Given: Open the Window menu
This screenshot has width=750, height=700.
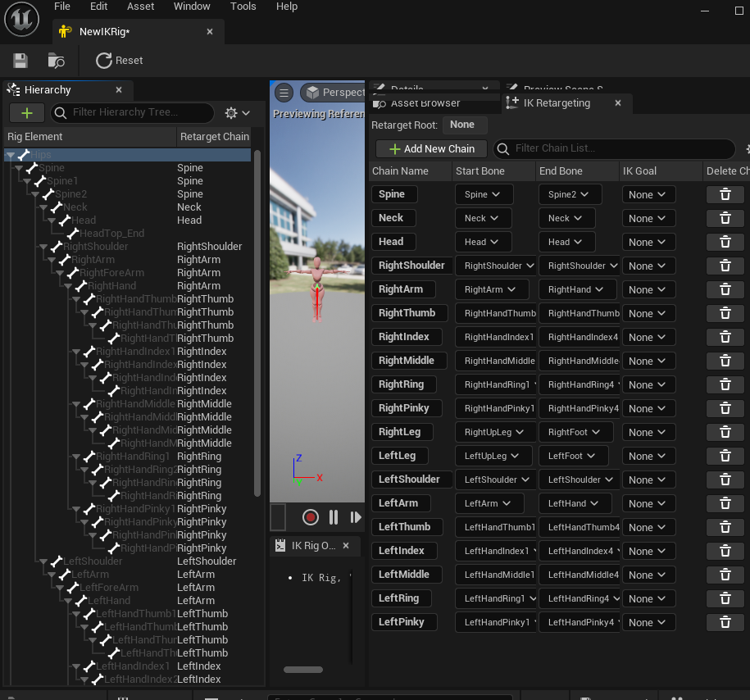Looking at the screenshot, I should 192,7.
